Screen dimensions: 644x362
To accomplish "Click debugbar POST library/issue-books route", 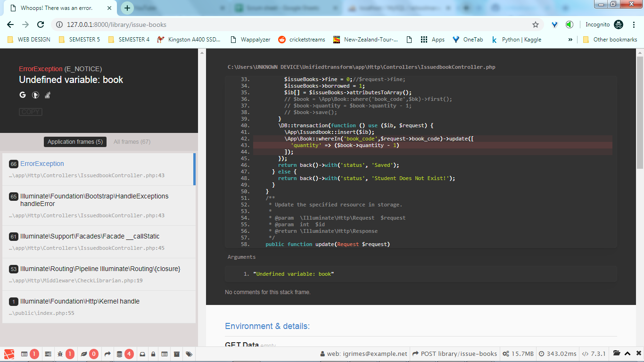I will [454, 354].
